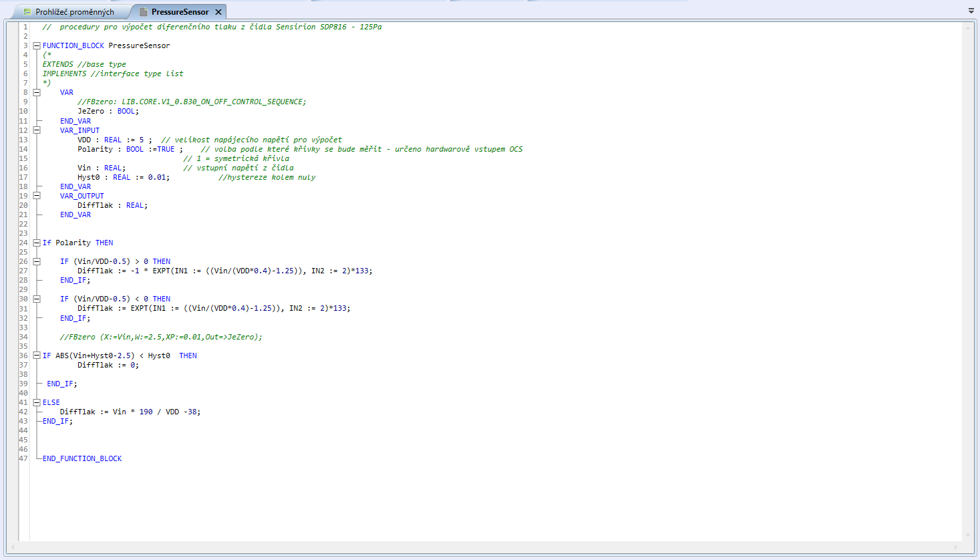
Task: Collapse the VAR_OUTPUT section
Action: (36, 196)
